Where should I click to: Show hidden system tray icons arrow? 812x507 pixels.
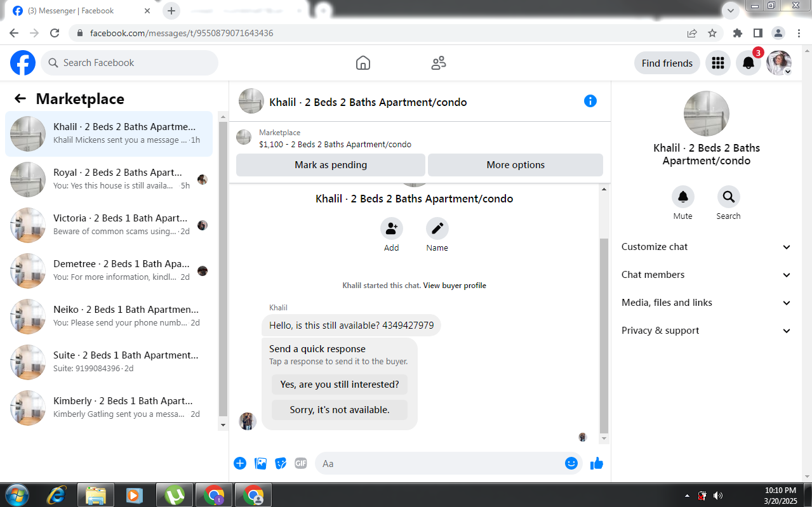click(x=687, y=496)
